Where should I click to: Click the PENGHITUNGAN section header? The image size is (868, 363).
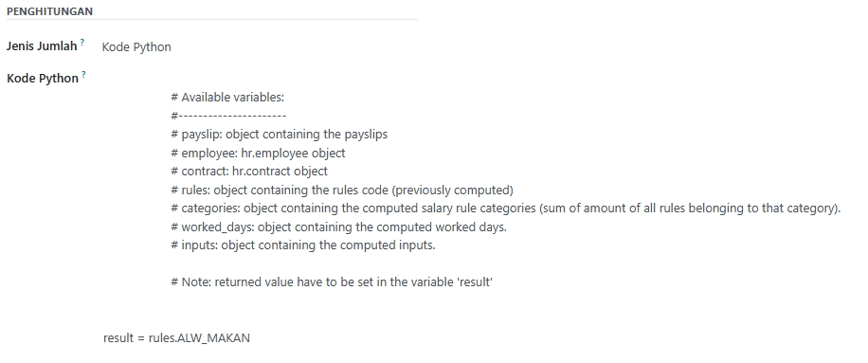pyautogui.click(x=50, y=11)
